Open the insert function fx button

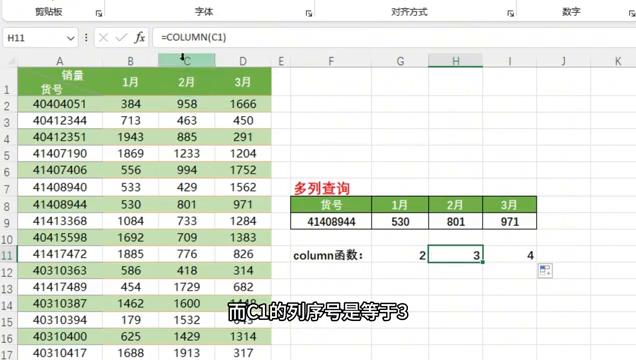(140, 38)
